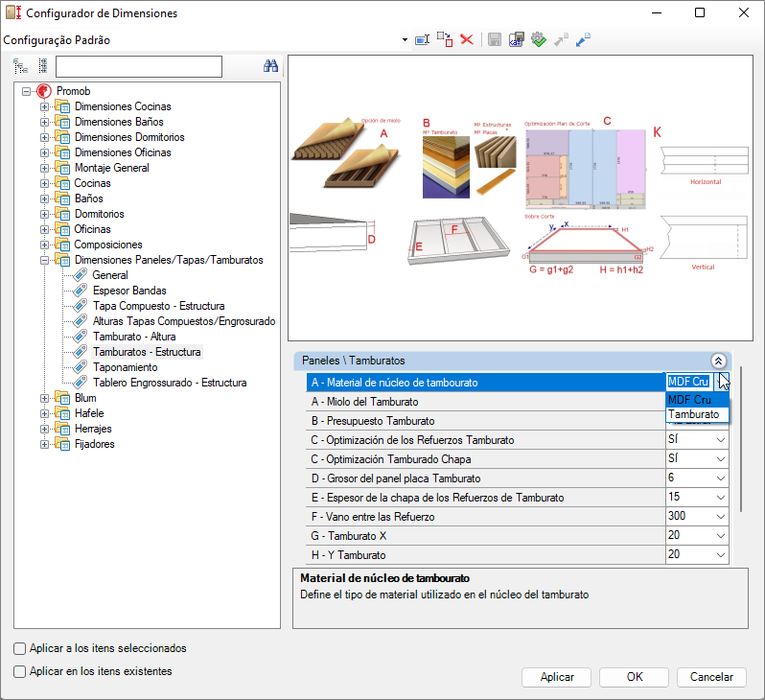765x700 pixels.
Task: Select Tapa Compuesto - Estructura item
Action: 158,306
